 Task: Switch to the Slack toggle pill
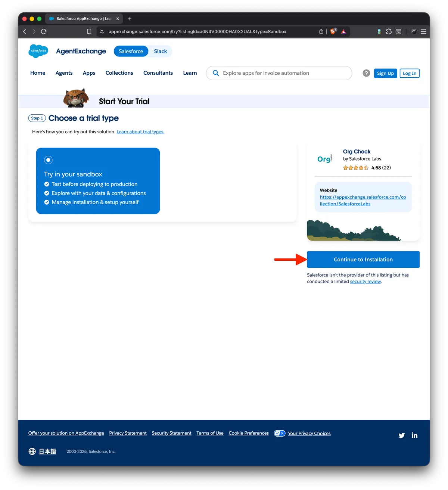161,52
